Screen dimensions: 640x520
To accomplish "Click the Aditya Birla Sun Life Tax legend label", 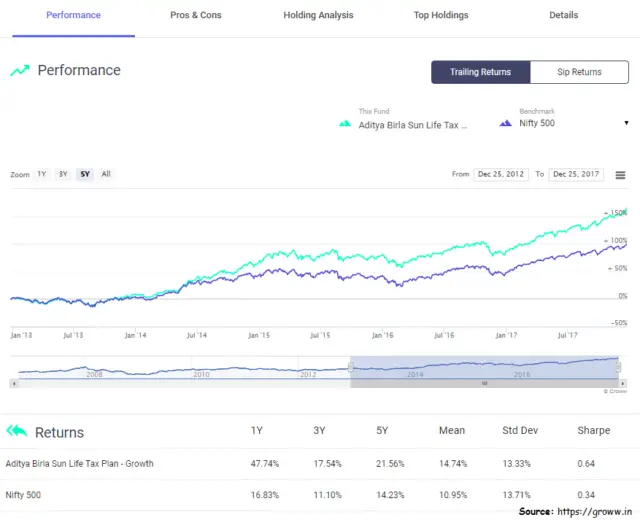I will click(413, 125).
